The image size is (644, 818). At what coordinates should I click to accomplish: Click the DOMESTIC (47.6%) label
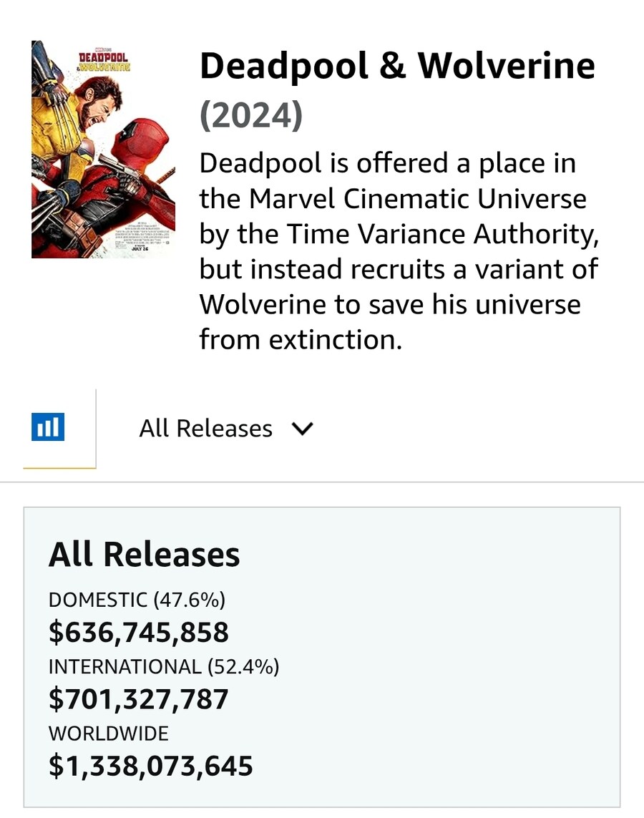click(137, 600)
